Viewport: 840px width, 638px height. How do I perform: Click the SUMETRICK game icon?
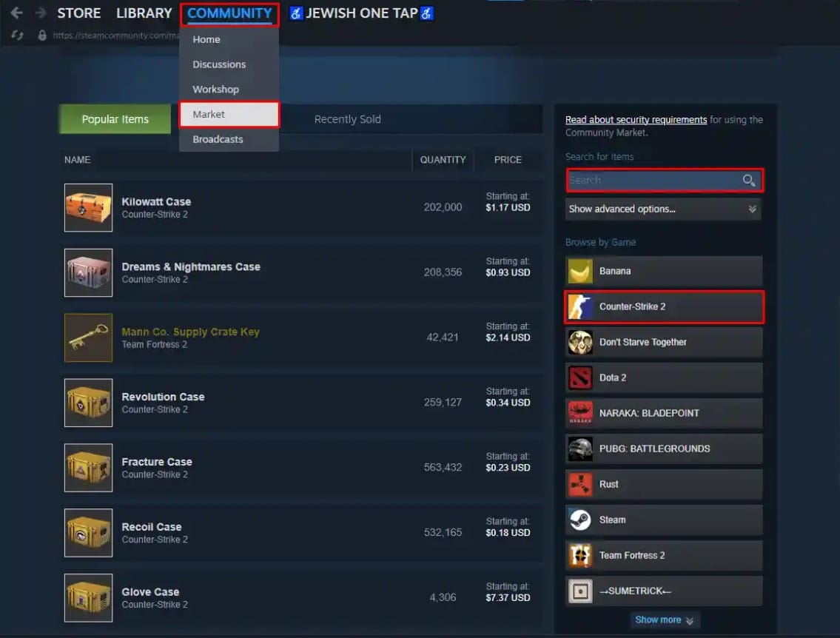[580, 591]
